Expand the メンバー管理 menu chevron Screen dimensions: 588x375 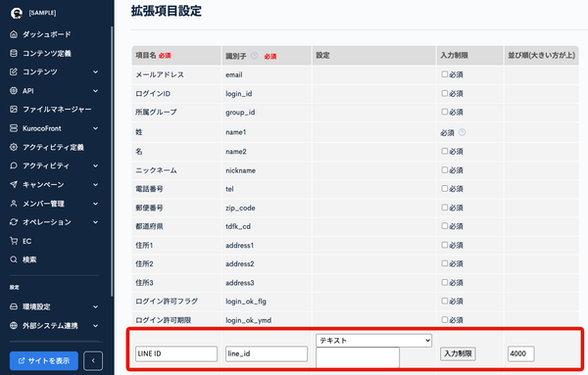pyautogui.click(x=96, y=204)
